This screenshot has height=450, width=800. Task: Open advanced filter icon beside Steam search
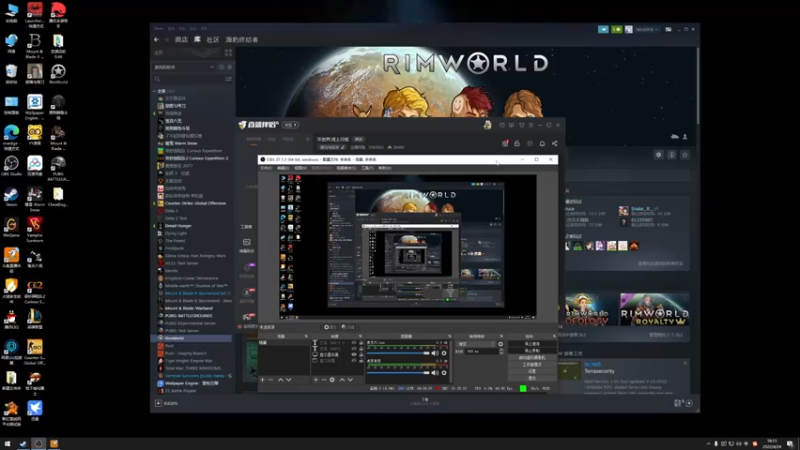228,79
